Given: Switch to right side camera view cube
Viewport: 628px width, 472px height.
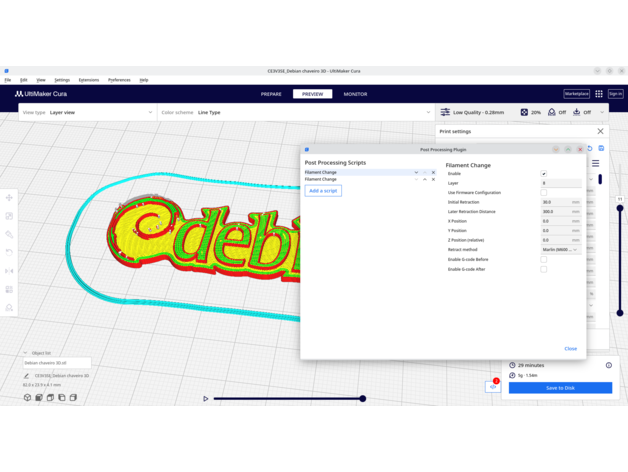Looking at the screenshot, I should [x=73, y=397].
